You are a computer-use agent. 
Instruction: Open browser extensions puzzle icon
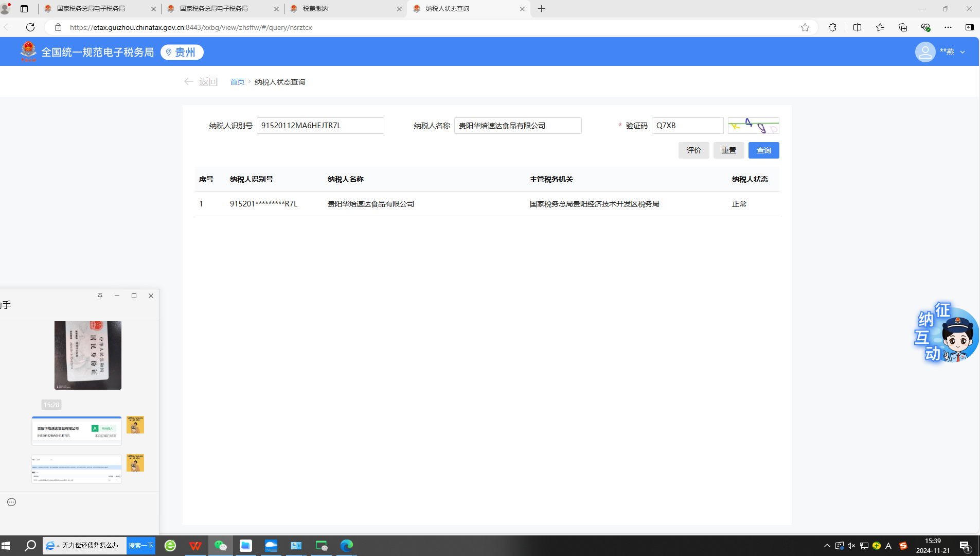click(832, 27)
